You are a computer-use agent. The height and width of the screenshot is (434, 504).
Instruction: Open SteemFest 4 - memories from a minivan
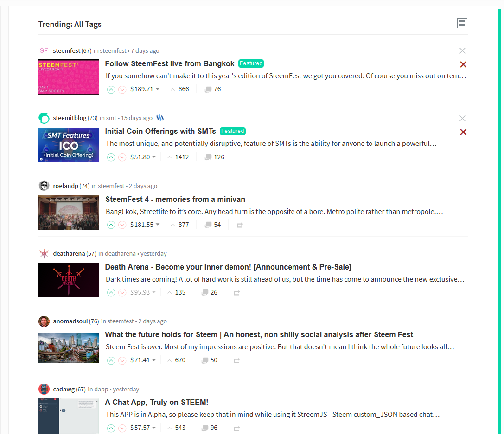175,199
